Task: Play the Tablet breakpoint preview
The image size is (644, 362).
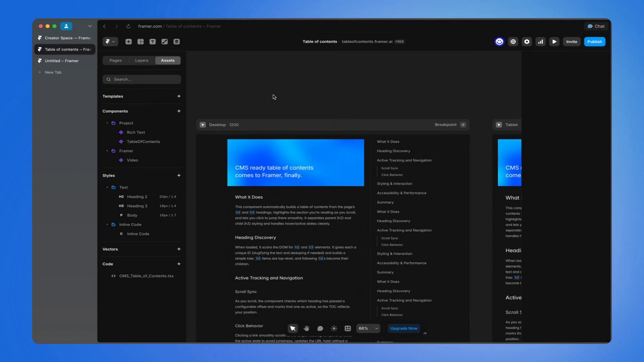Action: click(x=499, y=125)
